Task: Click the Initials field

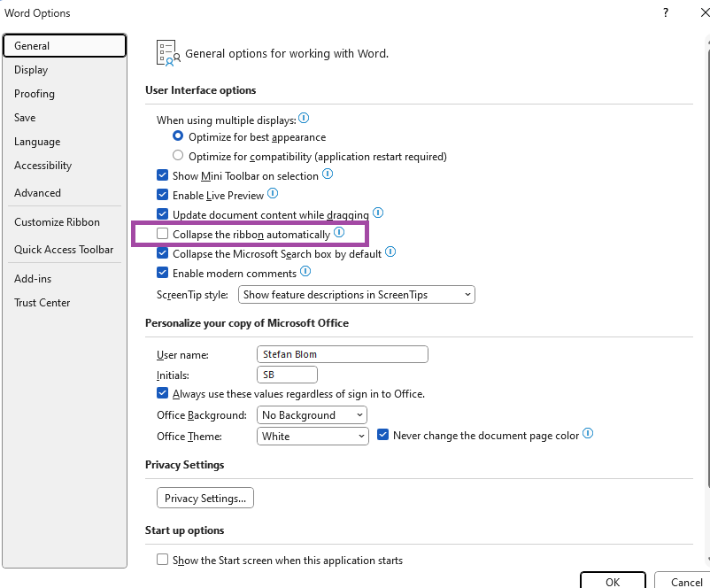Action: tap(287, 375)
